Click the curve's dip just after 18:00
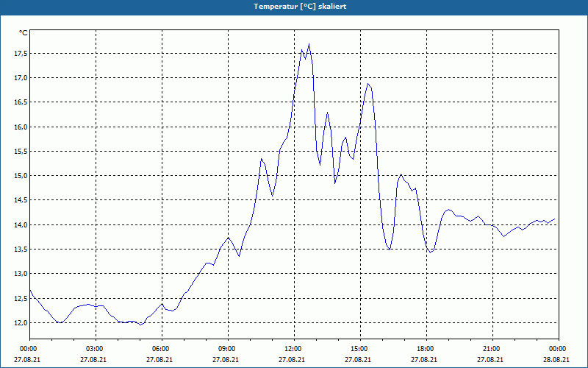Image resolution: width=588 pixels, height=368 pixels. pyautogui.click(x=430, y=252)
